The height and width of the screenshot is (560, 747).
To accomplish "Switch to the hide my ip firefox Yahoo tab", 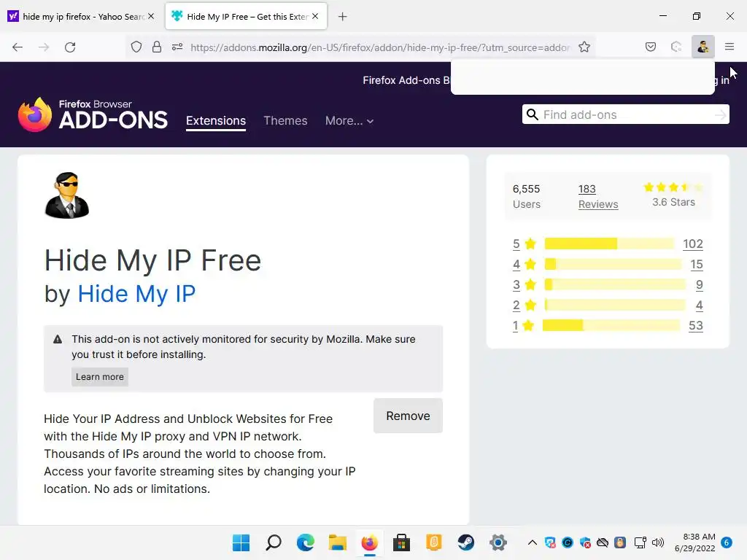I will click(x=82, y=17).
